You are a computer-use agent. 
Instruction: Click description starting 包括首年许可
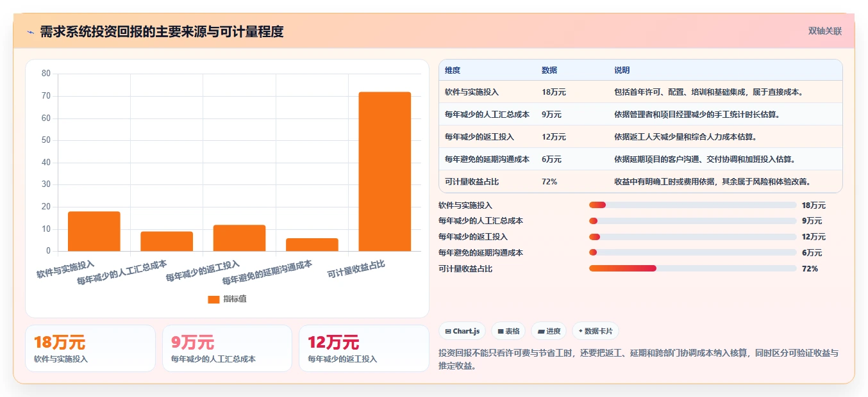point(709,92)
